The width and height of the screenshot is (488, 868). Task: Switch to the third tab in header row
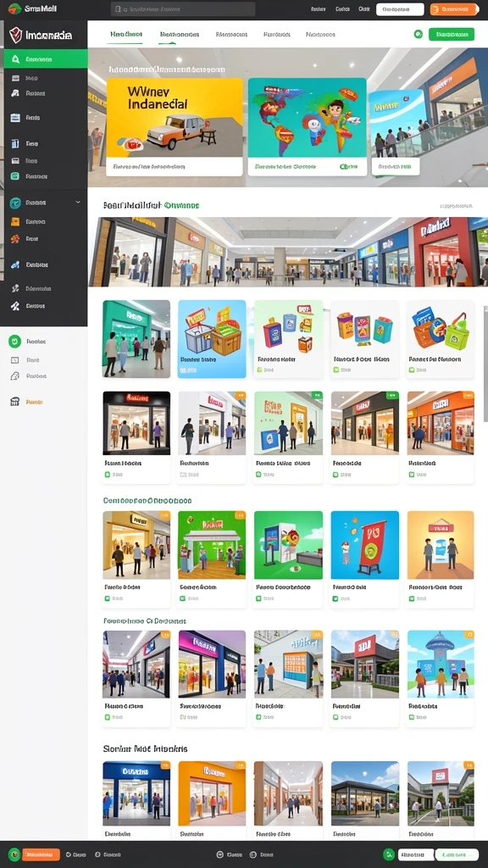[x=232, y=34]
